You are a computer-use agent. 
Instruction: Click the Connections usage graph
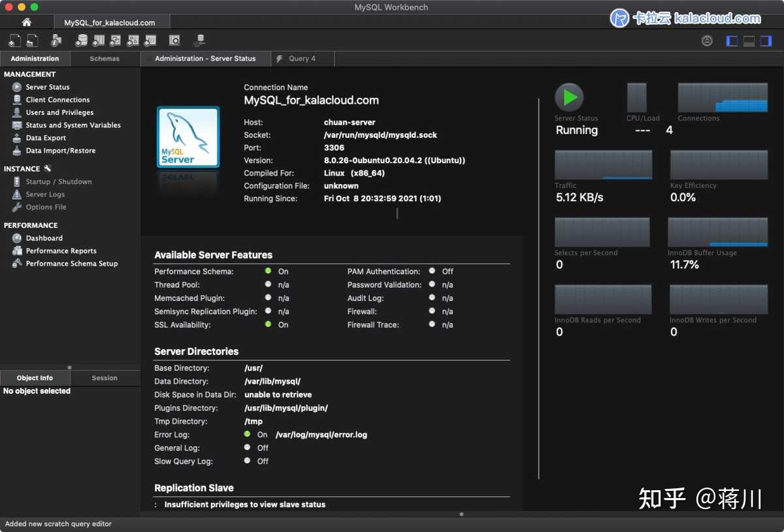coord(722,97)
